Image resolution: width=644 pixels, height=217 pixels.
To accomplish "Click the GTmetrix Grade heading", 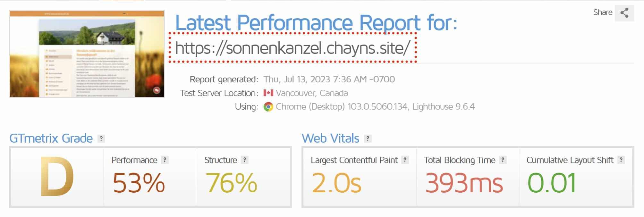I will pos(51,138).
